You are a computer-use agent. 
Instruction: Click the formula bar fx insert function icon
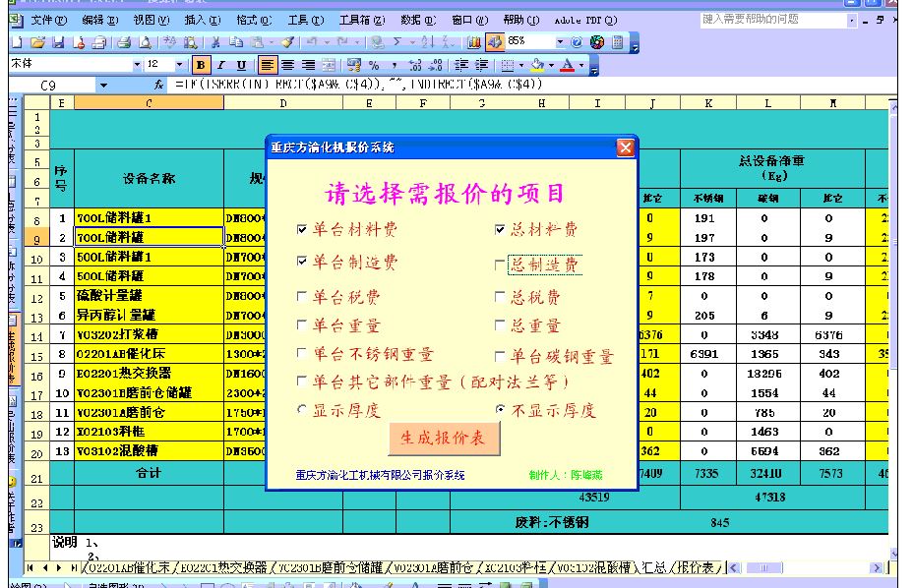click(x=158, y=86)
